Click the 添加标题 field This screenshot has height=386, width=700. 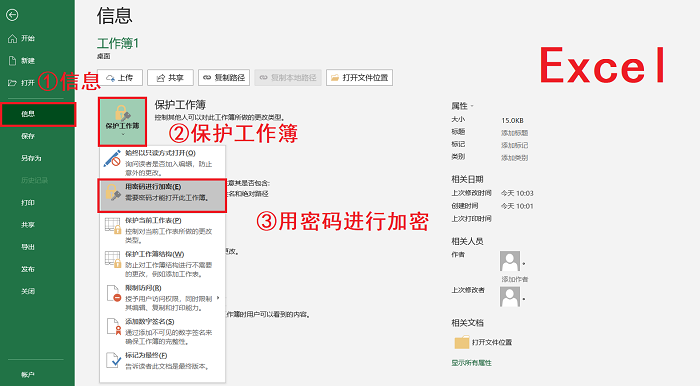tap(514, 133)
